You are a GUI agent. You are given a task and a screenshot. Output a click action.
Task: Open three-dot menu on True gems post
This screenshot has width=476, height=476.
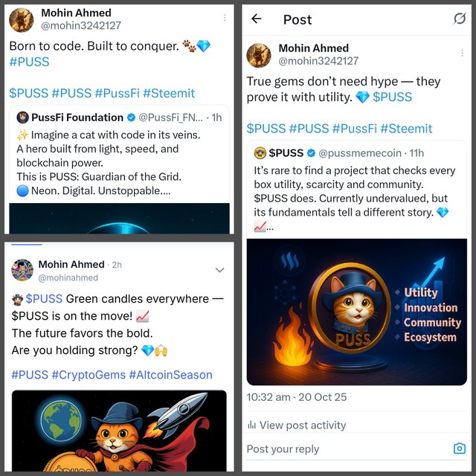[462, 53]
